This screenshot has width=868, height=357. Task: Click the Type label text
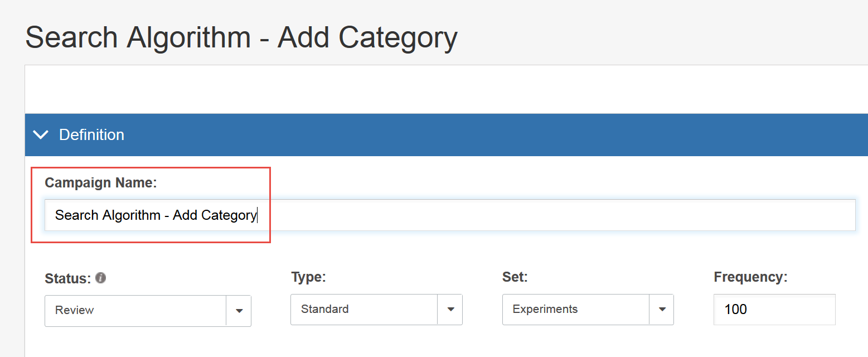tap(308, 277)
